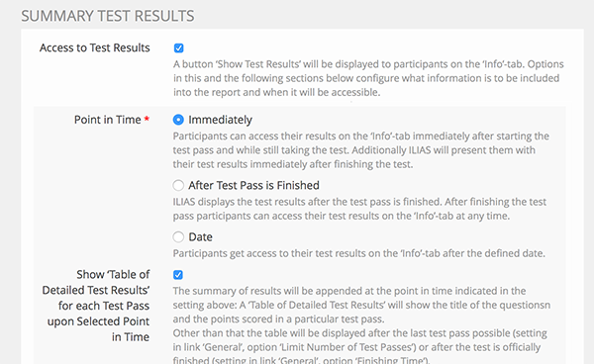
Task: Toggle the Show Table of Detailed Test Results checkbox
Action: [x=178, y=275]
